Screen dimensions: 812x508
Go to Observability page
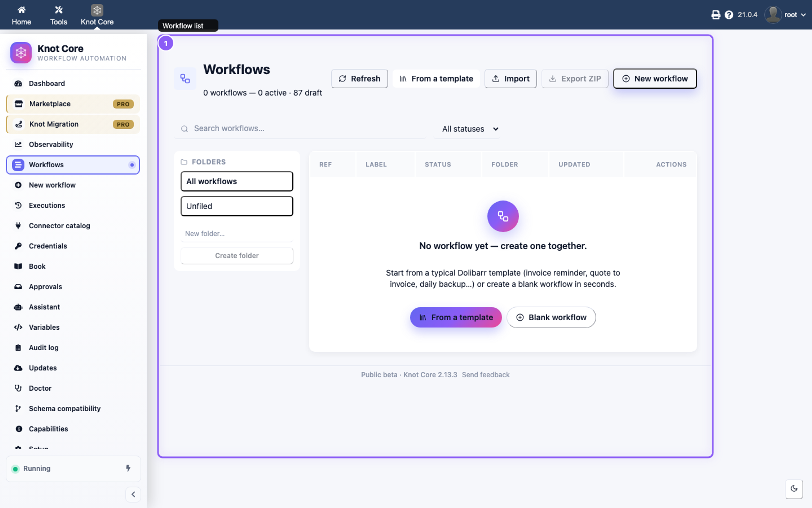point(73,144)
